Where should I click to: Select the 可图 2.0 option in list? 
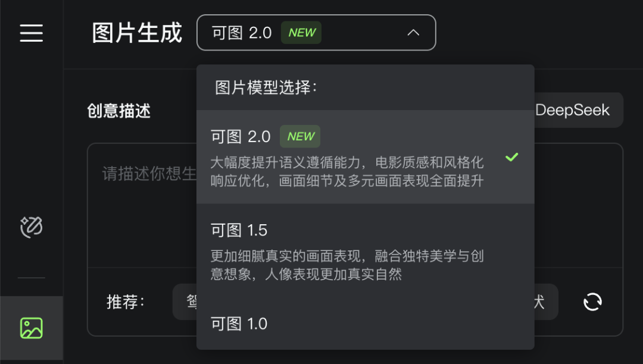366,157
